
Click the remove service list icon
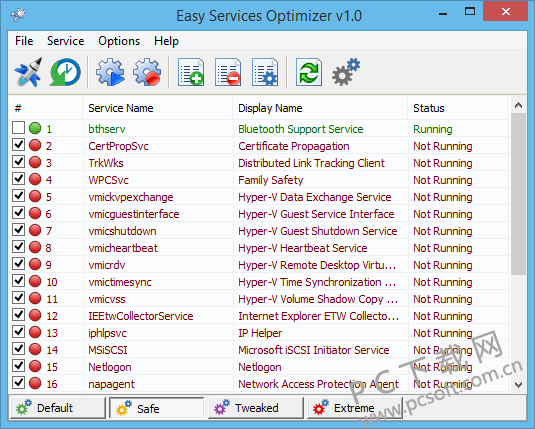[228, 72]
